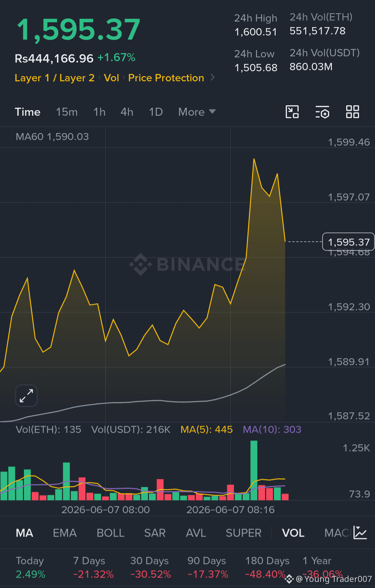Viewport: 375px width, 588px height.
Task: Tap the 24h High value 1,600.51
Action: pos(256,32)
